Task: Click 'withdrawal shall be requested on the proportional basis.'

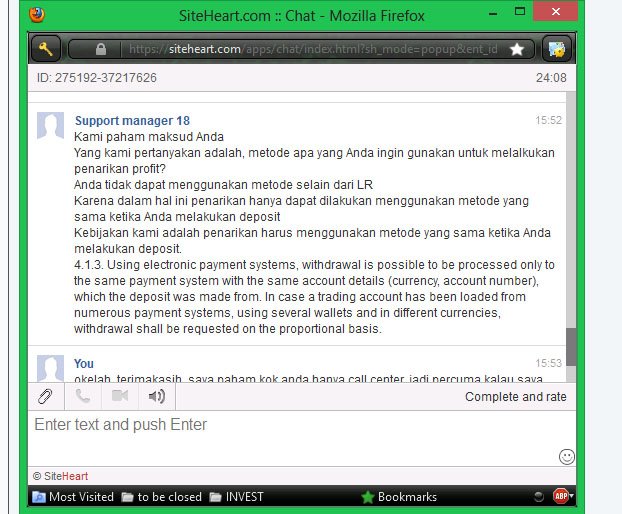Action: (228, 329)
